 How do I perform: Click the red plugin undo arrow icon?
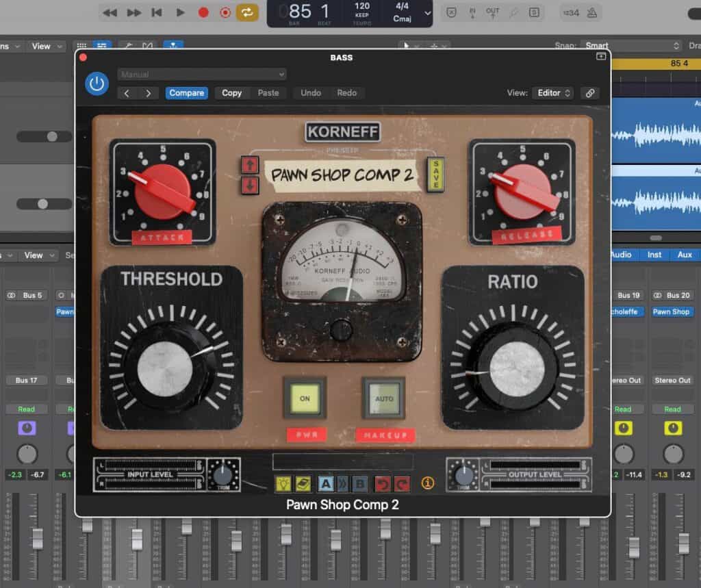[x=382, y=483]
